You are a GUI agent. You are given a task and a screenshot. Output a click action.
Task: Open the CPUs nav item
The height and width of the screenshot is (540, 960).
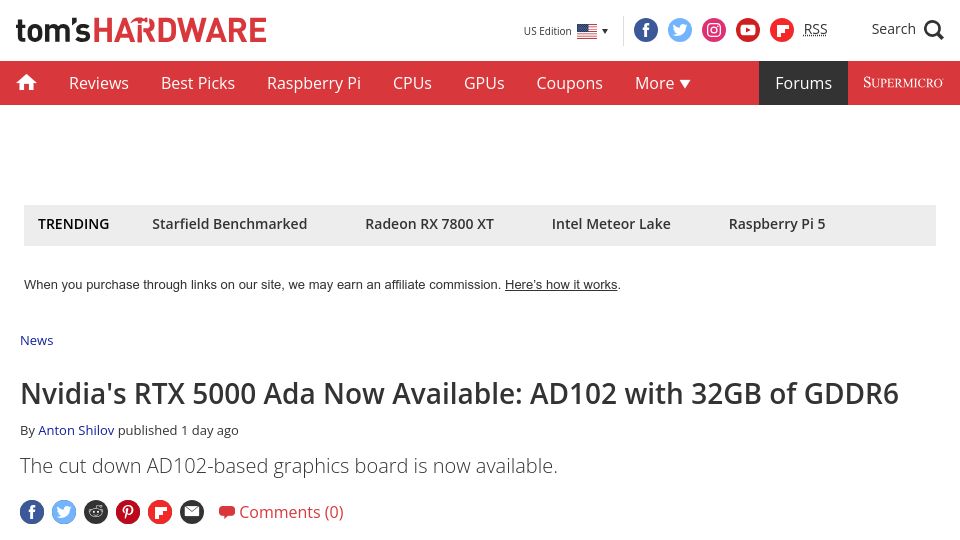[x=412, y=83]
